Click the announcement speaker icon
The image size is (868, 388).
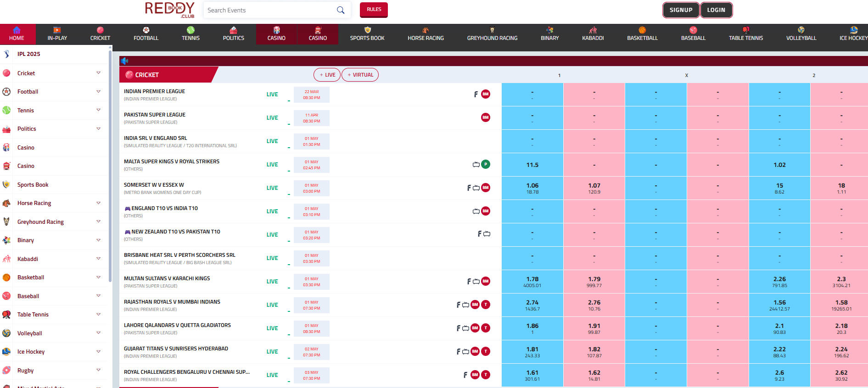(x=124, y=61)
